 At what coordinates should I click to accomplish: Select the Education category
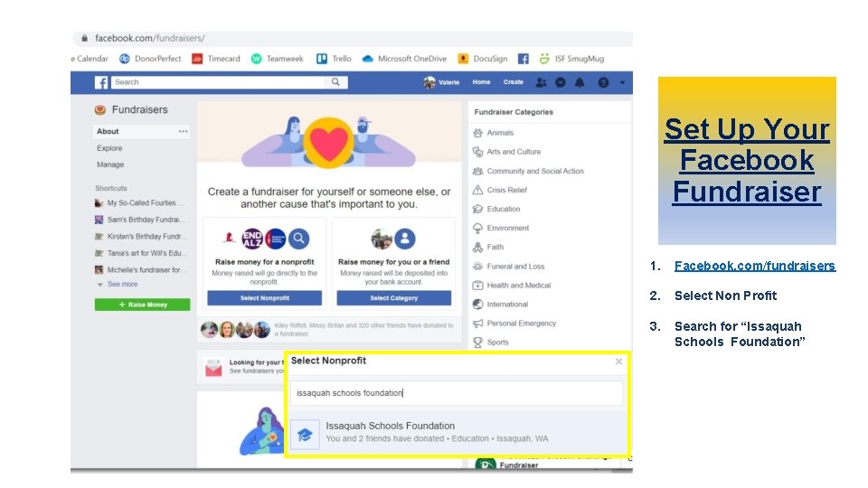[496, 209]
